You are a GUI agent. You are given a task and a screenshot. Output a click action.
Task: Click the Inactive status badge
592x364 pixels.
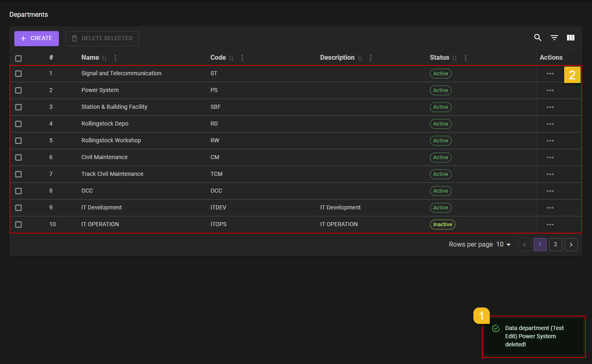442,225
